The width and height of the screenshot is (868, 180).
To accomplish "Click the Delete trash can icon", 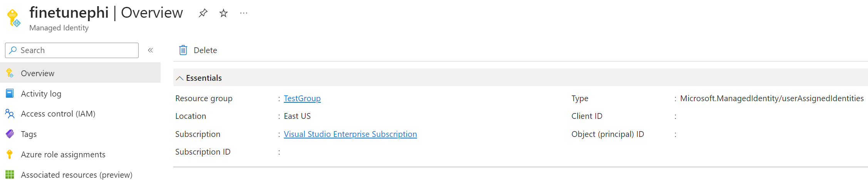I will pyautogui.click(x=183, y=50).
